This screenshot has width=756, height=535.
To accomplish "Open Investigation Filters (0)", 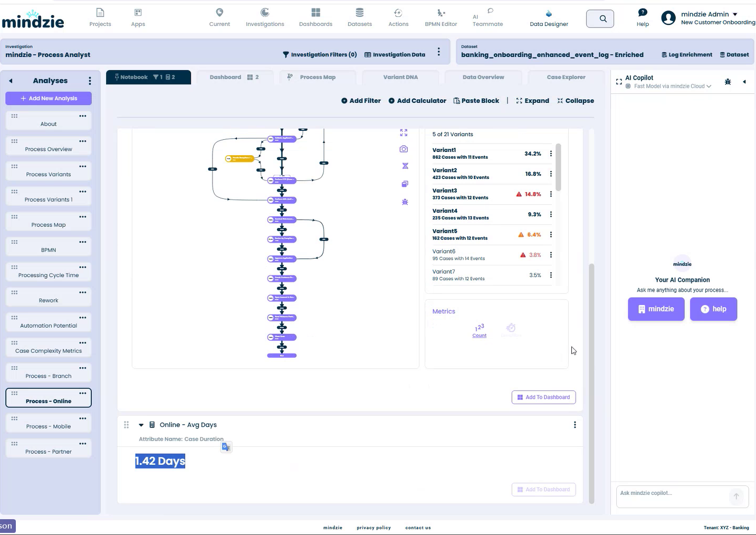I will (320, 54).
